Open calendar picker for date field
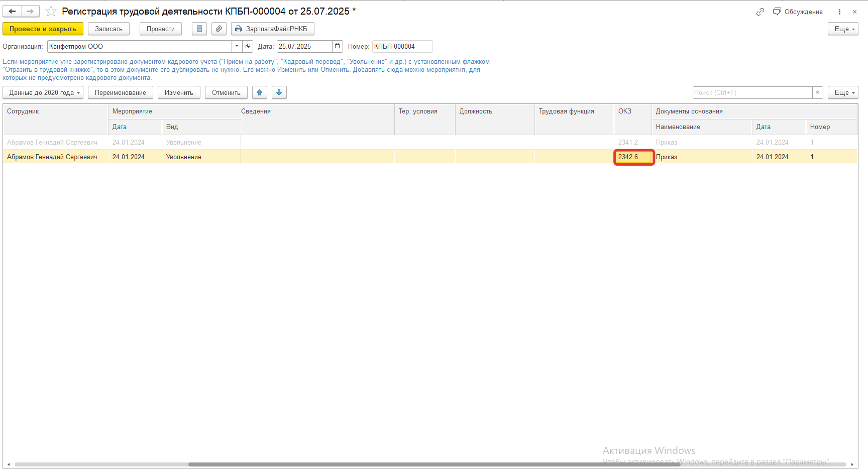This screenshot has width=868, height=471. click(338, 46)
